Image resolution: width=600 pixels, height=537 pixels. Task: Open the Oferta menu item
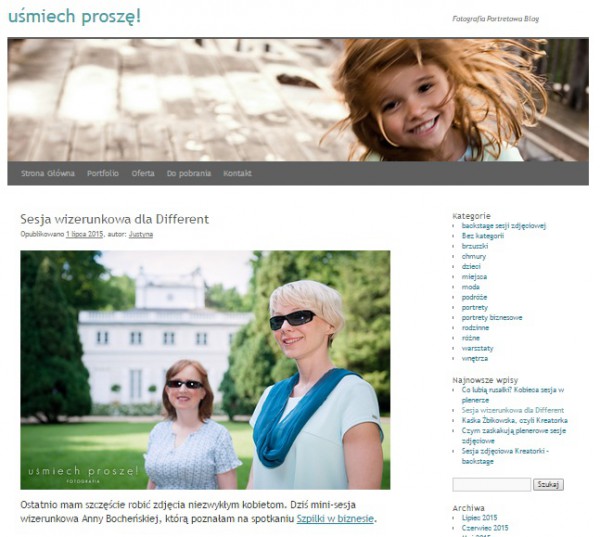tap(143, 173)
